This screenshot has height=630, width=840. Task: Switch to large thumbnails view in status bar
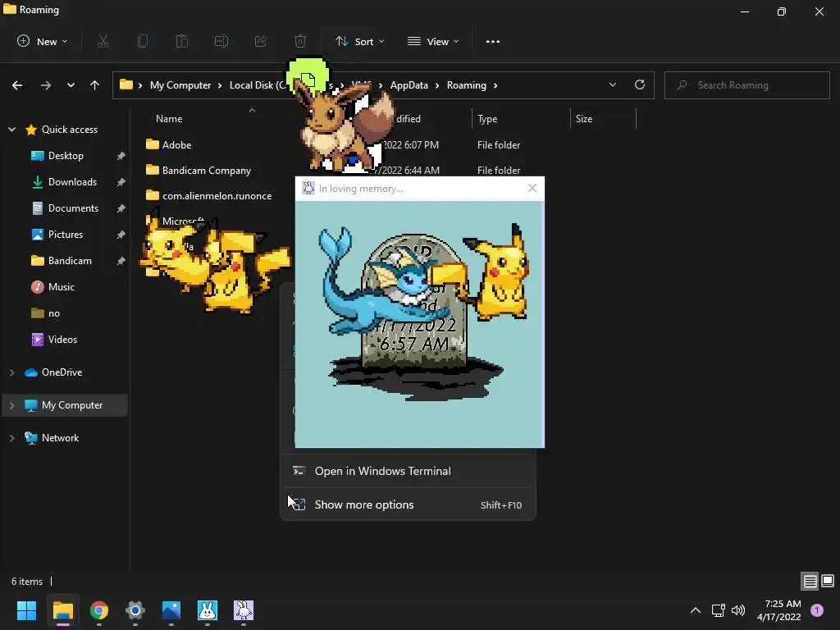(828, 581)
